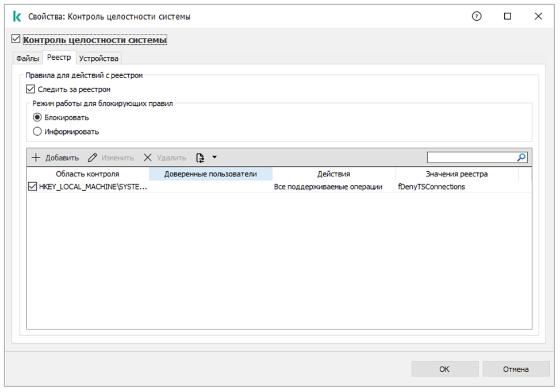The image size is (560, 392).
Task: Sort by Доверенные пользователи column header
Action: pos(210,174)
